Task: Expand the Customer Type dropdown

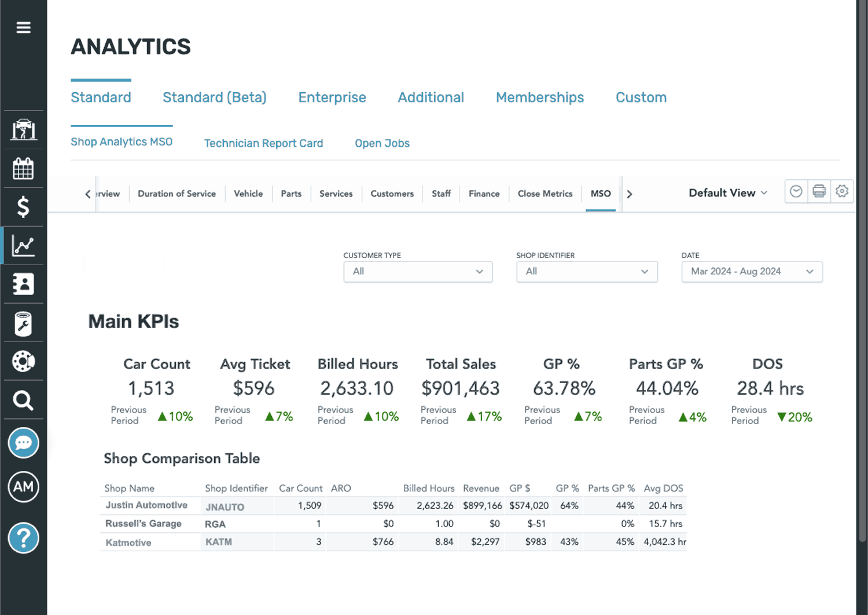Action: tap(418, 272)
